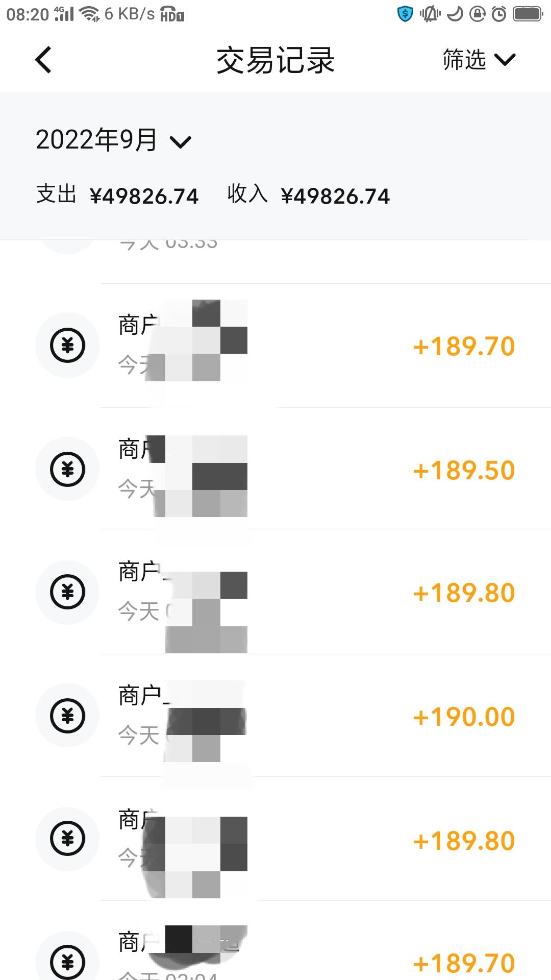Tap the rotation lock status icon
Image resolution: width=551 pixels, height=980 pixels.
point(477,14)
